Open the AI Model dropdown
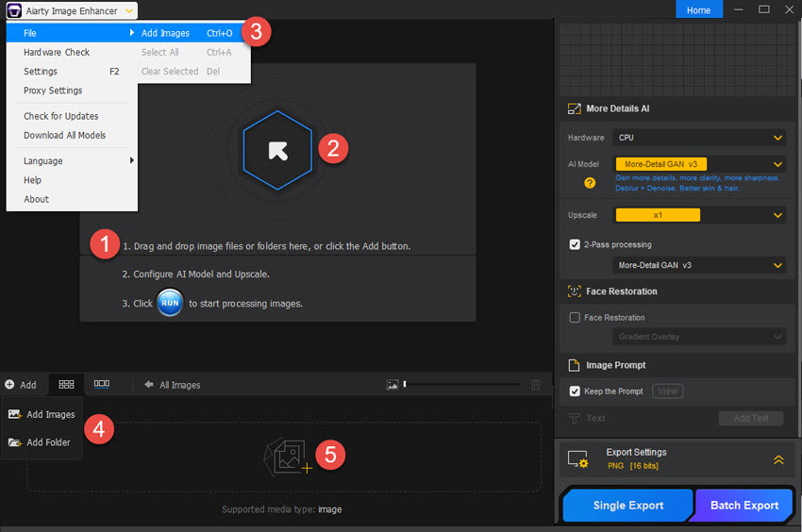 [699, 164]
